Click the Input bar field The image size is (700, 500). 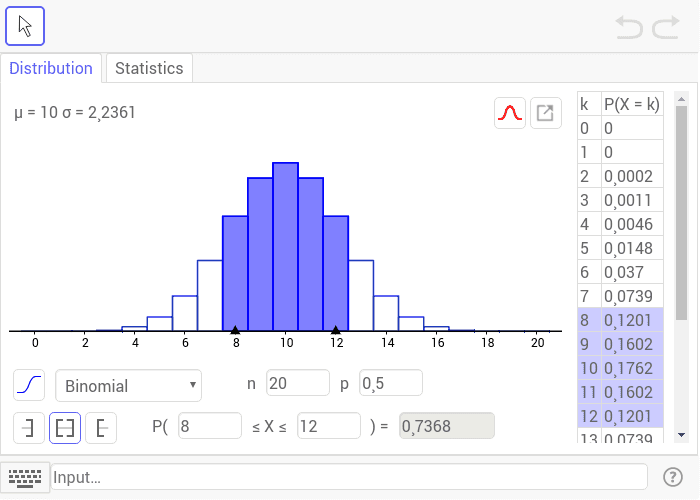[x=349, y=477]
